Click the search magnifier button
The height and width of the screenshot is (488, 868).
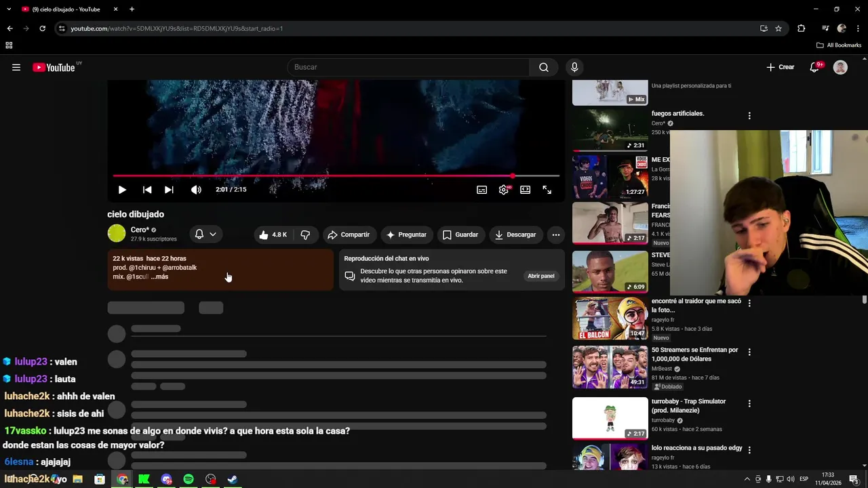544,67
